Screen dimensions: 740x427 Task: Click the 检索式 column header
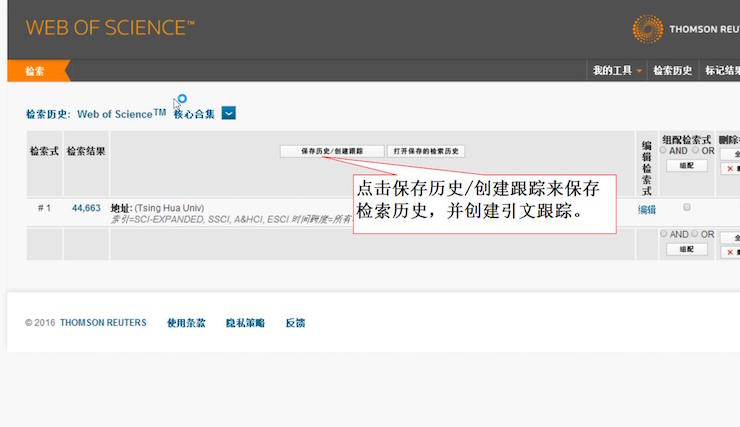pyautogui.click(x=44, y=151)
